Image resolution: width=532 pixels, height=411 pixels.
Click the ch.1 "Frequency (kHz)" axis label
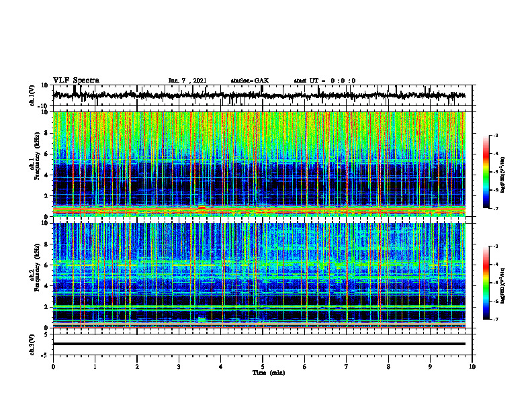point(37,156)
